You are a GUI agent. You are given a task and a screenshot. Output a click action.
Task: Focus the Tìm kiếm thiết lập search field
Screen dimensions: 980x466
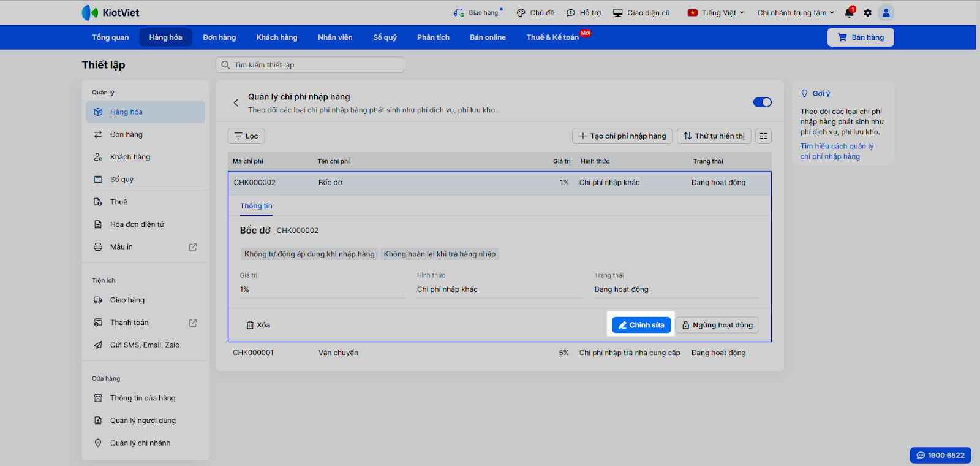[x=310, y=65]
